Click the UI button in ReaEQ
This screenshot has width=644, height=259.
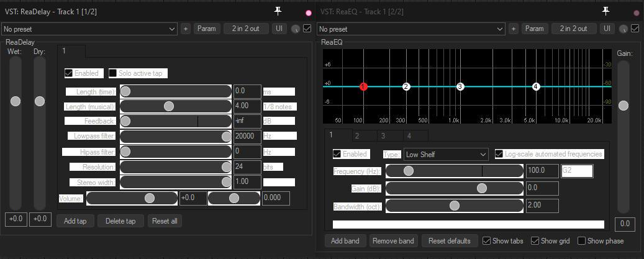pyautogui.click(x=607, y=29)
